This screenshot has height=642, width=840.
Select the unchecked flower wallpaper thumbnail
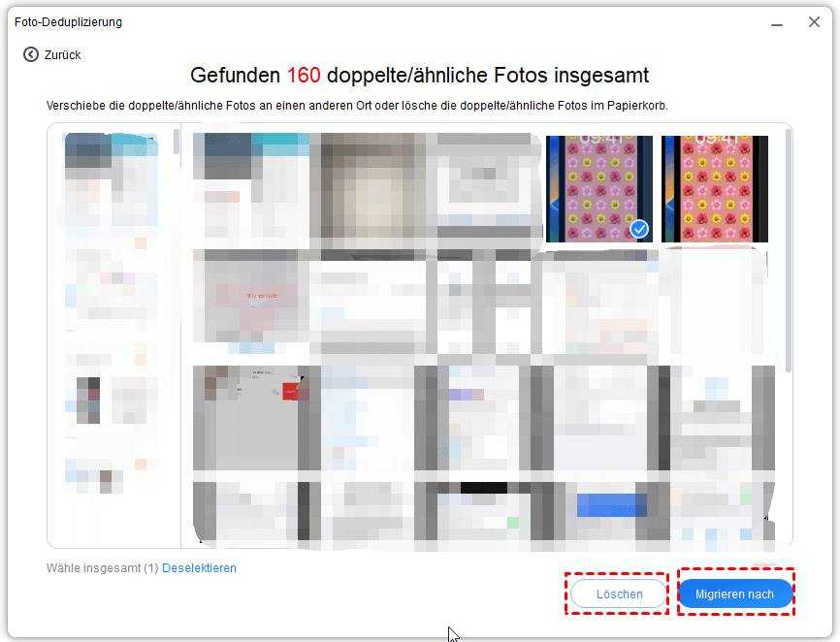(x=715, y=188)
